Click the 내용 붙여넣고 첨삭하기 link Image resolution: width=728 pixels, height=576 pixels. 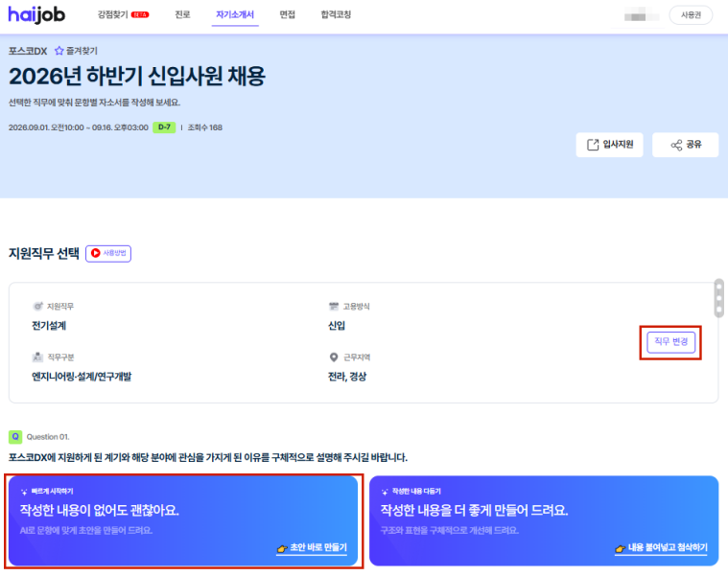coord(661,547)
